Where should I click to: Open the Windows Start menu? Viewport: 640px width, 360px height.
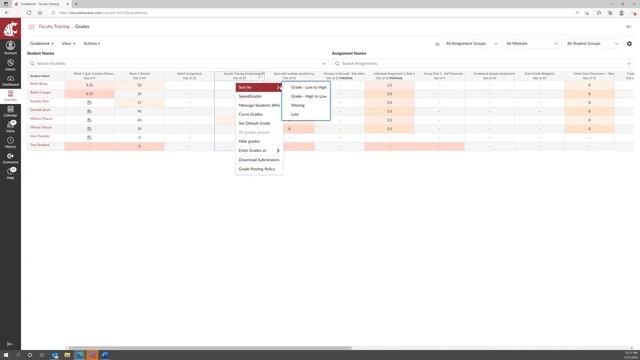6,355
